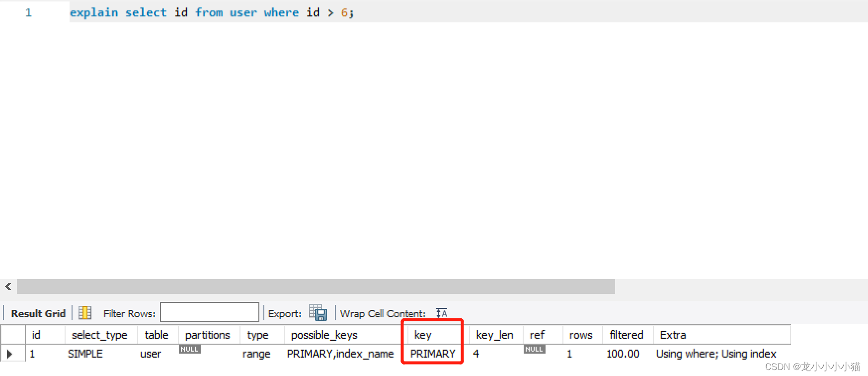Select the NULL partitions cell

coord(189,349)
